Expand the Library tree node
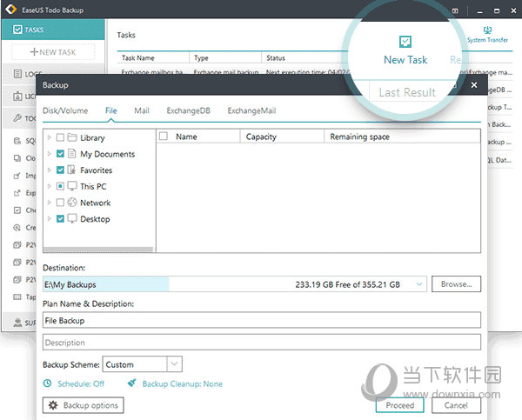 [x=49, y=137]
